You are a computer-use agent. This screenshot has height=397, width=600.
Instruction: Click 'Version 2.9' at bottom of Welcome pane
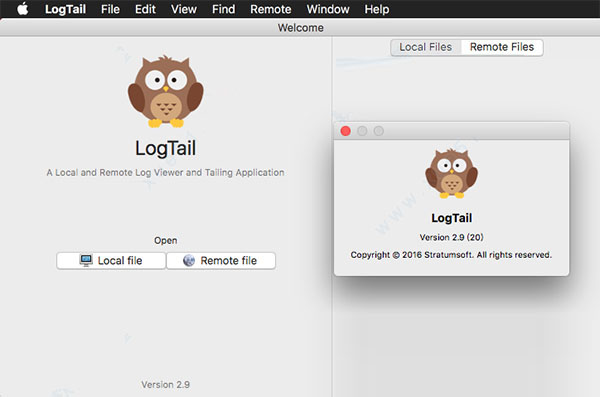165,384
